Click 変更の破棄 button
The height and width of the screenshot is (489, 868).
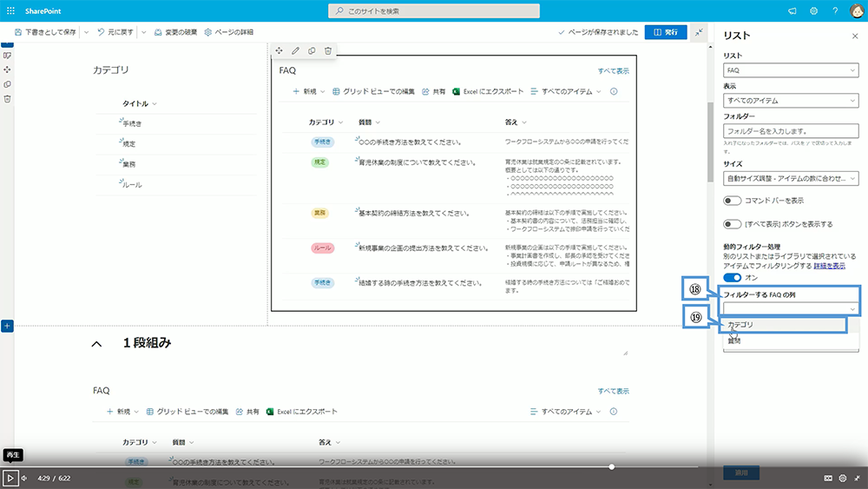175,32
